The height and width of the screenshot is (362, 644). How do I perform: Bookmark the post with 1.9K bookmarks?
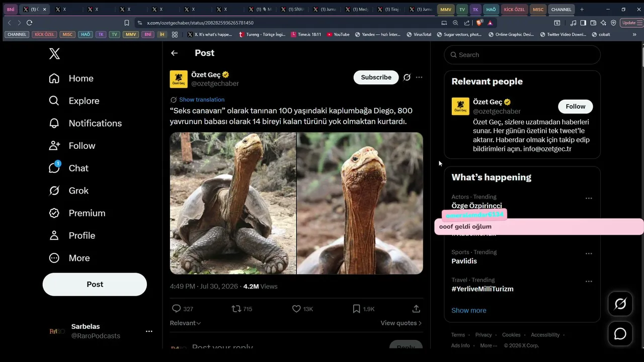356,309
